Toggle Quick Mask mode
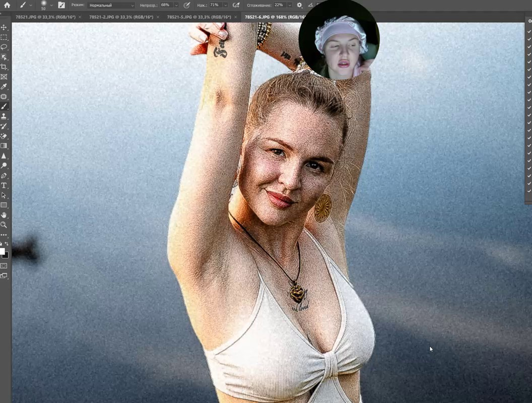Image resolution: width=532 pixels, height=403 pixels. (x=4, y=266)
